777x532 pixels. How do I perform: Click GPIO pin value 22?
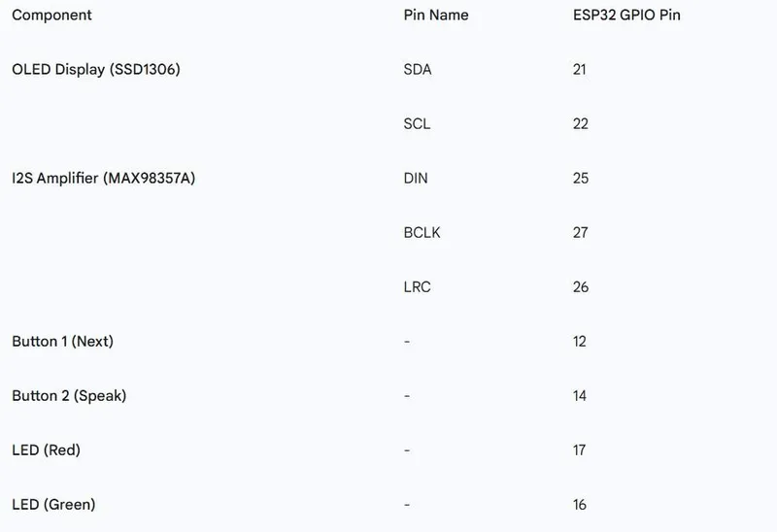[581, 124]
